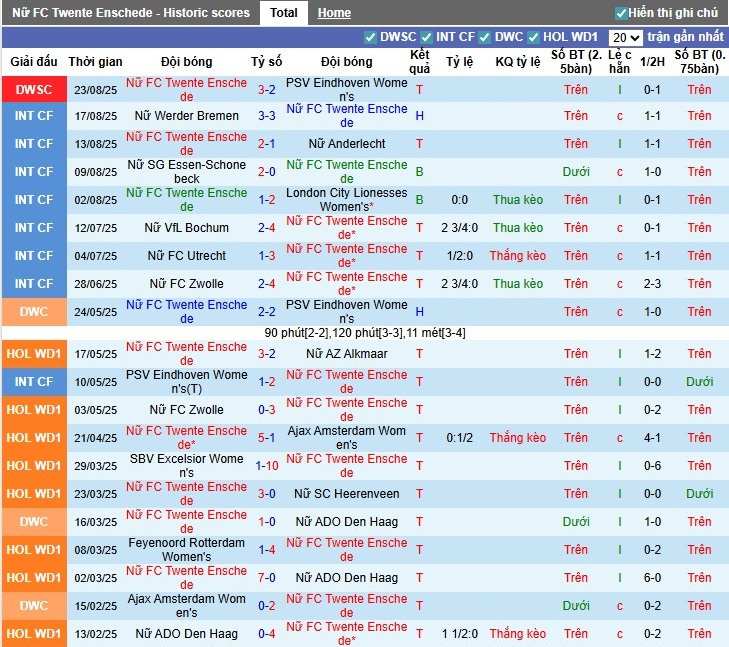This screenshot has height=647, width=729.
Task: Click the 1-10 score on 29/03/25
Action: [x=266, y=466]
